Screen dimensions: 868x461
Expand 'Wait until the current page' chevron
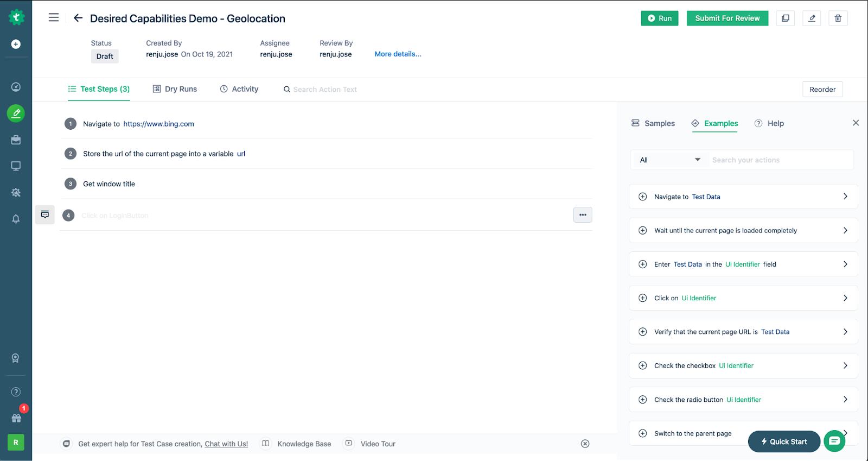(x=845, y=230)
